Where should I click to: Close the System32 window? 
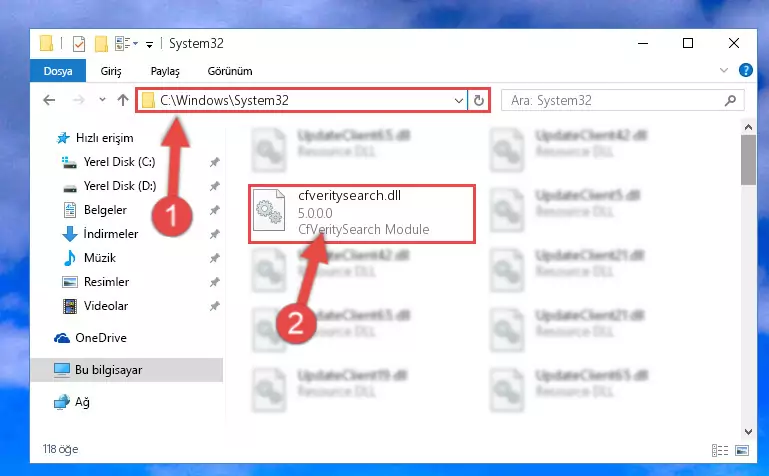(734, 43)
